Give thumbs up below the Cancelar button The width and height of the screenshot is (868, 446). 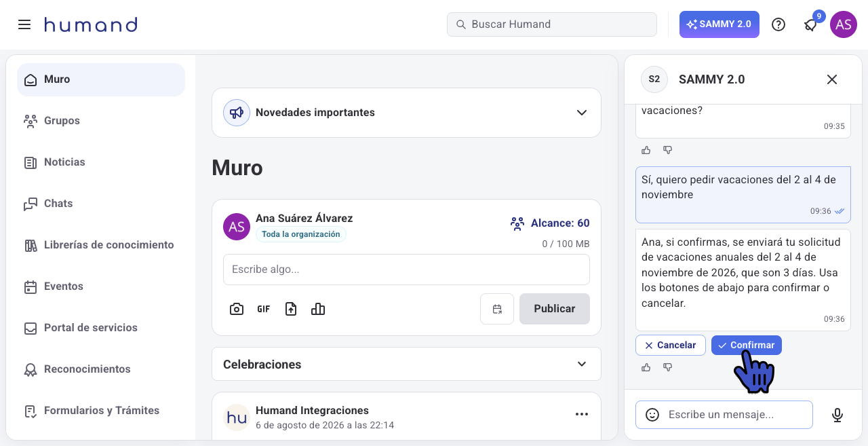pyautogui.click(x=646, y=367)
